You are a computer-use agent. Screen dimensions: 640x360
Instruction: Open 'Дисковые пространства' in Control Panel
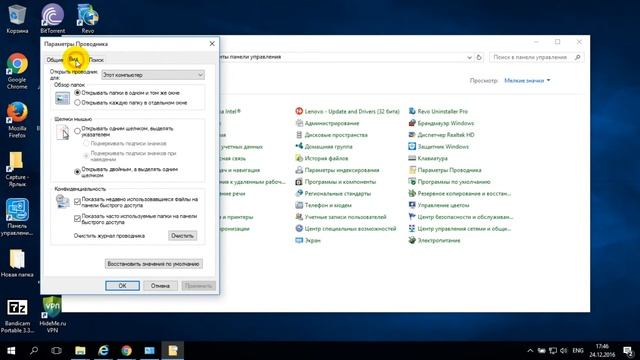tap(331, 135)
